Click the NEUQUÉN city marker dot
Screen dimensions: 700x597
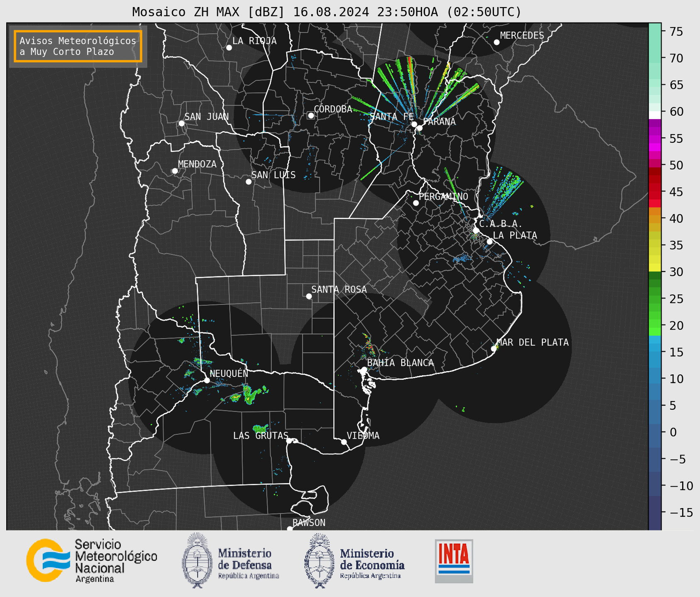pos(207,380)
